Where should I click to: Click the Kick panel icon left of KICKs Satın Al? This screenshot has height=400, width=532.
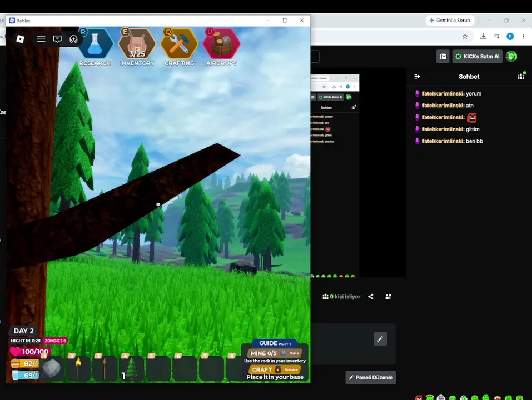442,57
